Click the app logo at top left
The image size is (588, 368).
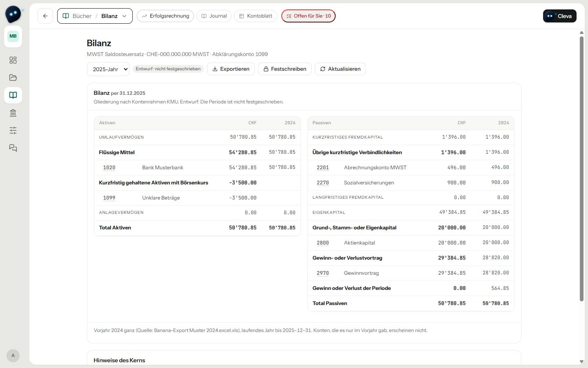pyautogui.click(x=13, y=14)
